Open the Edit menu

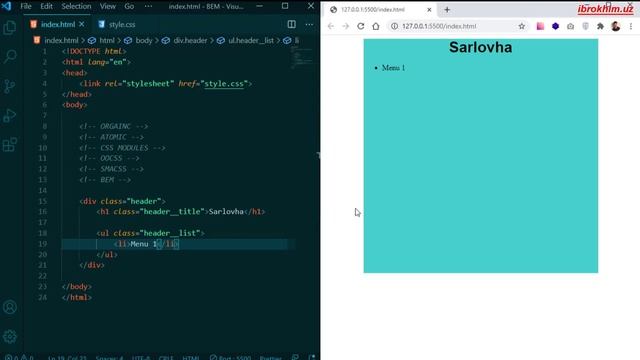46,6
